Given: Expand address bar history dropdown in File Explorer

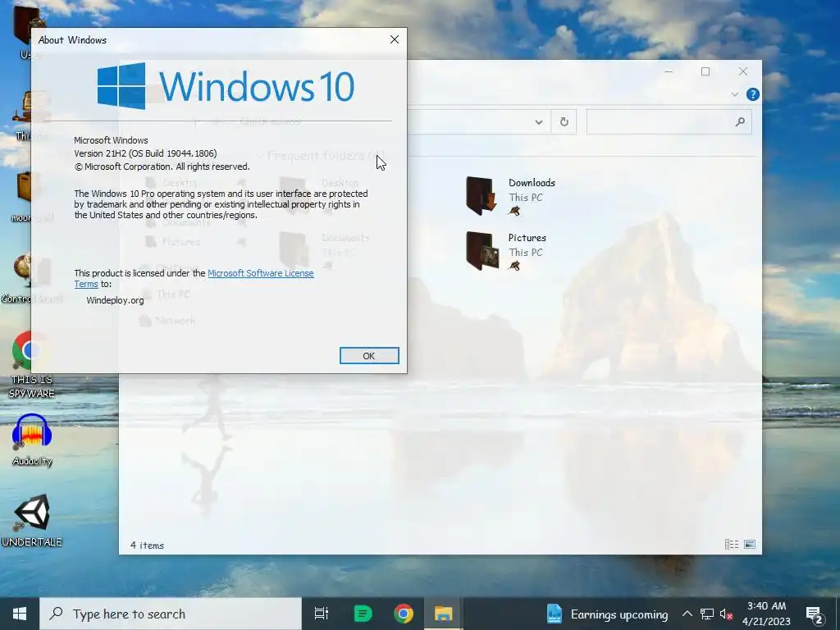Looking at the screenshot, I should (538, 122).
